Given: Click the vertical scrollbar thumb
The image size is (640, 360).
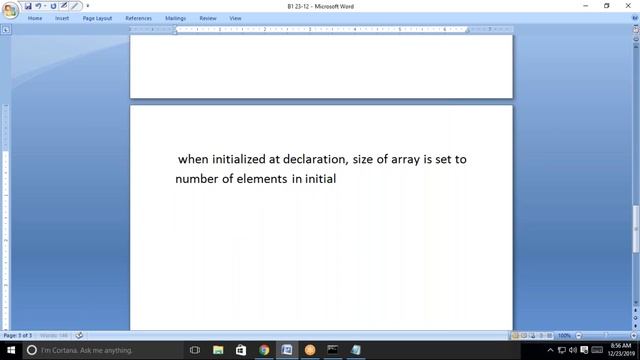Looking at the screenshot, I should (x=636, y=229).
